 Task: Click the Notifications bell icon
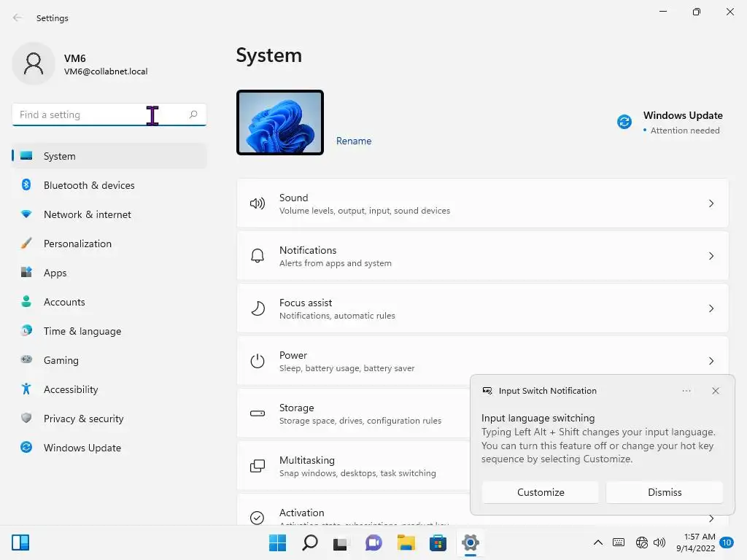(258, 256)
